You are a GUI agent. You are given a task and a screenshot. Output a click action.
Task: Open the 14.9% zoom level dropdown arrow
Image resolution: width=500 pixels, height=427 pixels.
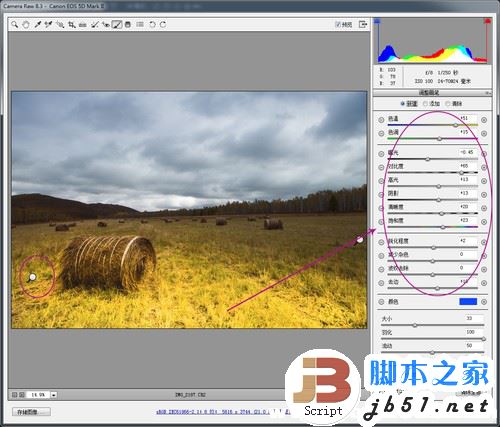point(53,395)
